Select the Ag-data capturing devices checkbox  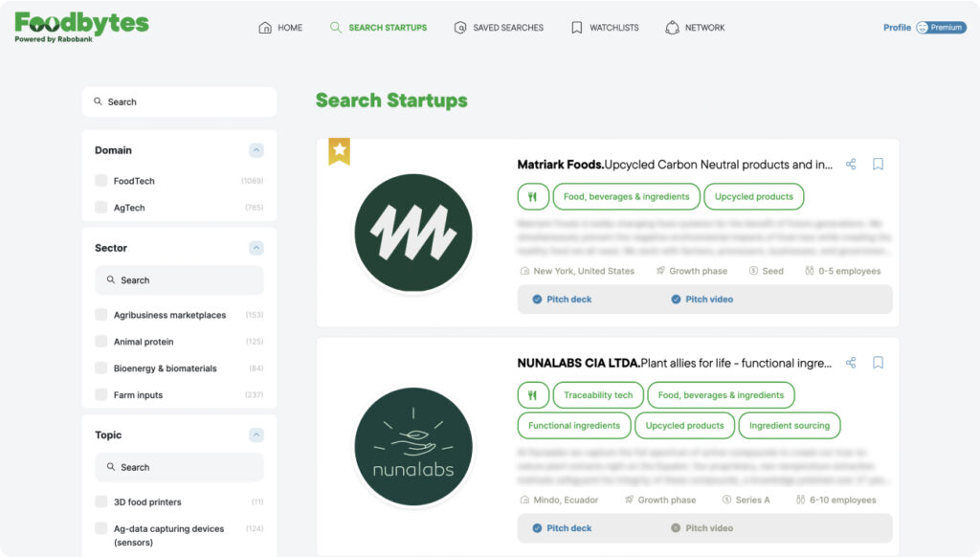click(x=100, y=528)
